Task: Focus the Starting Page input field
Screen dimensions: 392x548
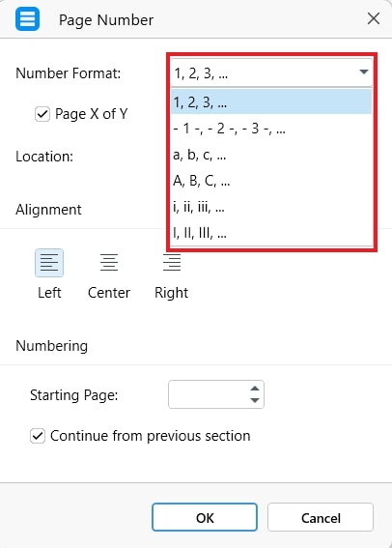Action: (209, 394)
